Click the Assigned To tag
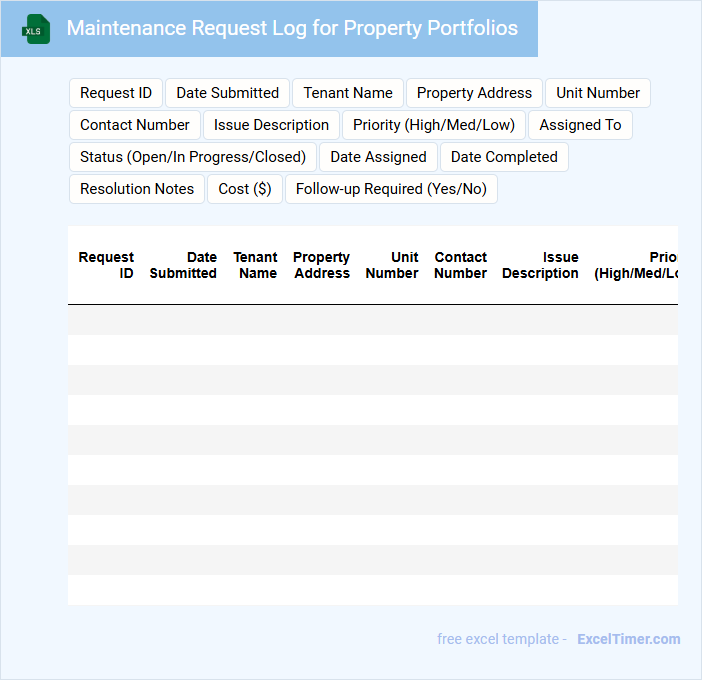This screenshot has height=680, width=702. pos(580,125)
